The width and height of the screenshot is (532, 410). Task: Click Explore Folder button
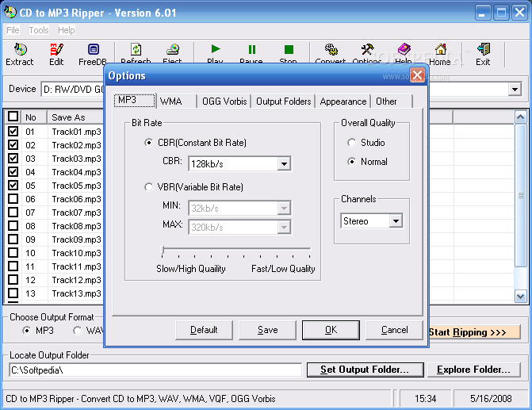click(473, 370)
